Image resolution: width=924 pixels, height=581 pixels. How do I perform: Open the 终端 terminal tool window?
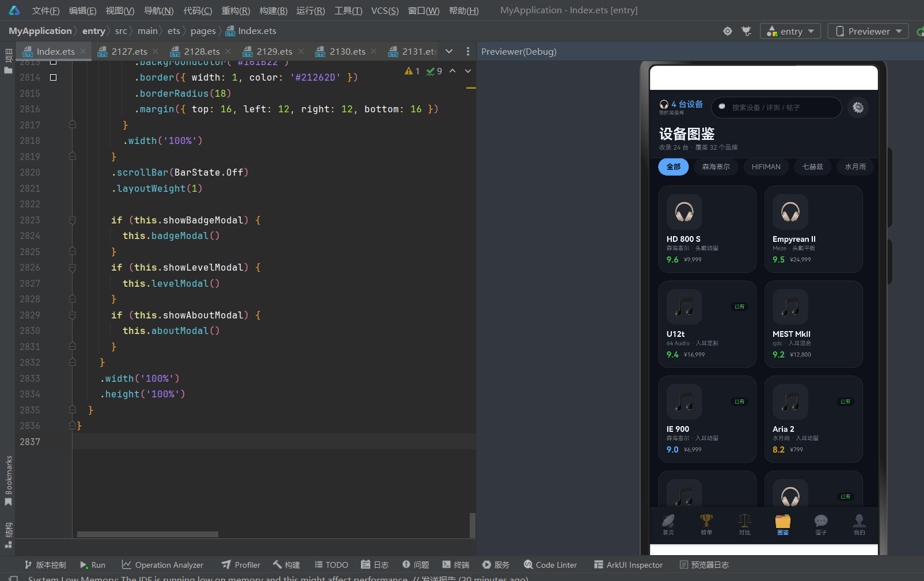455,565
